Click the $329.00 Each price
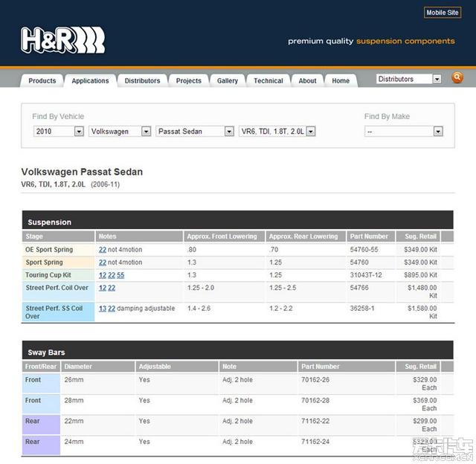The height and width of the screenshot is (464, 476). (425, 384)
